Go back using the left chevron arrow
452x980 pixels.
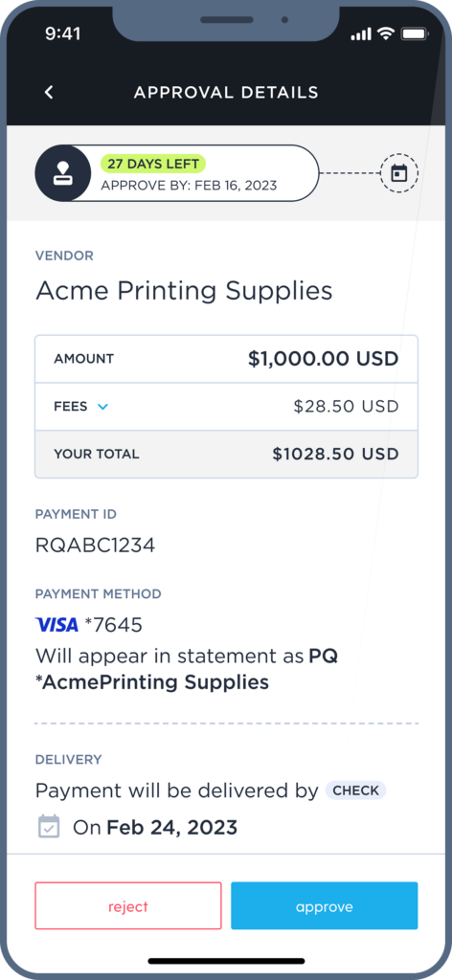(x=49, y=93)
